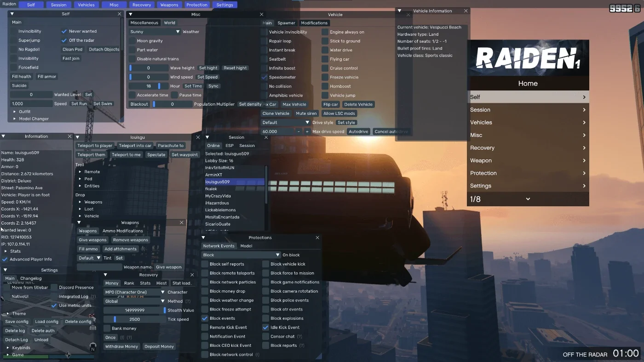Screen dimensions: 644x362
Task: Open the Global method dropdown
Action: [134, 301]
